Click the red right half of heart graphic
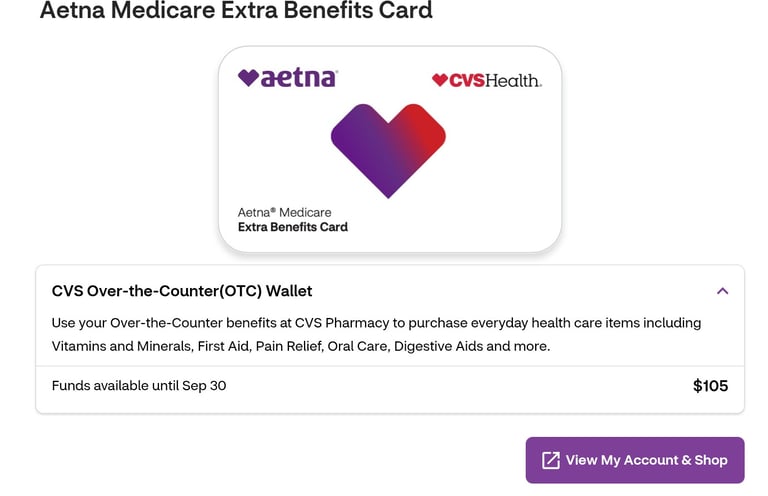 [x=421, y=133]
